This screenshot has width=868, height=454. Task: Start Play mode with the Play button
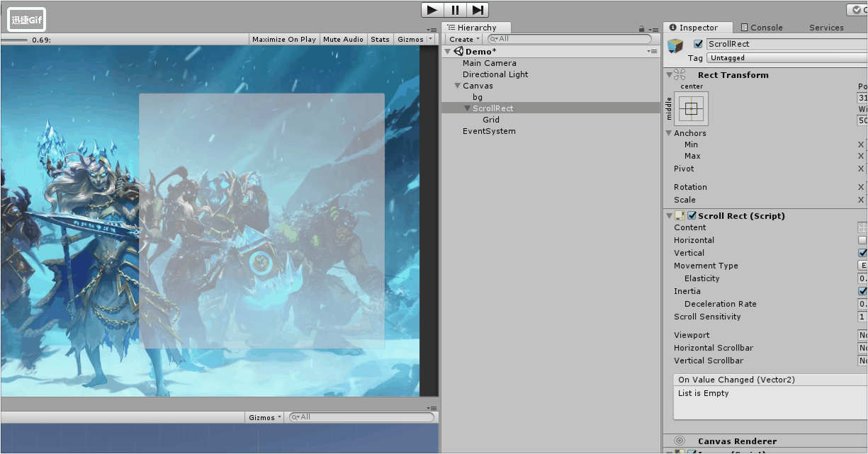432,10
